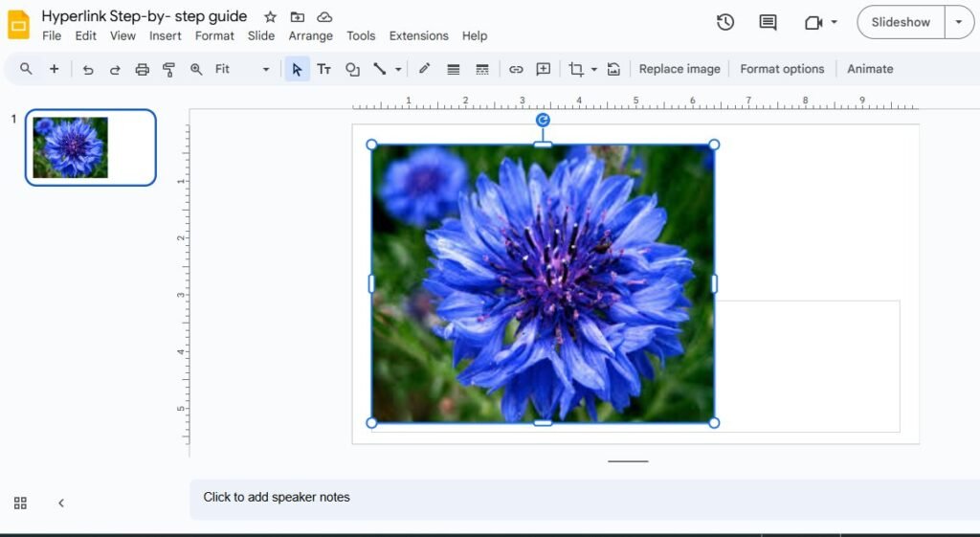The image size is (980, 537).
Task: Click the speaker notes divider handle
Action: (628, 461)
